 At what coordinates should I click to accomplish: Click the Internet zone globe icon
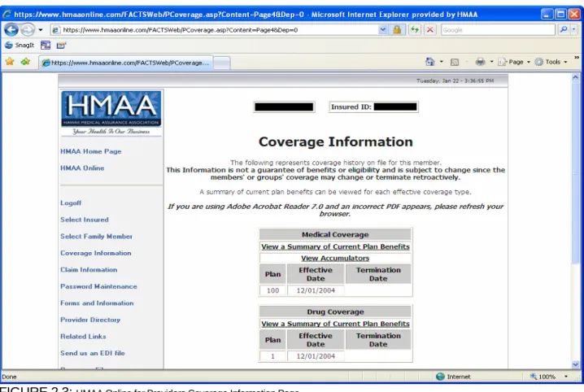pos(440,377)
